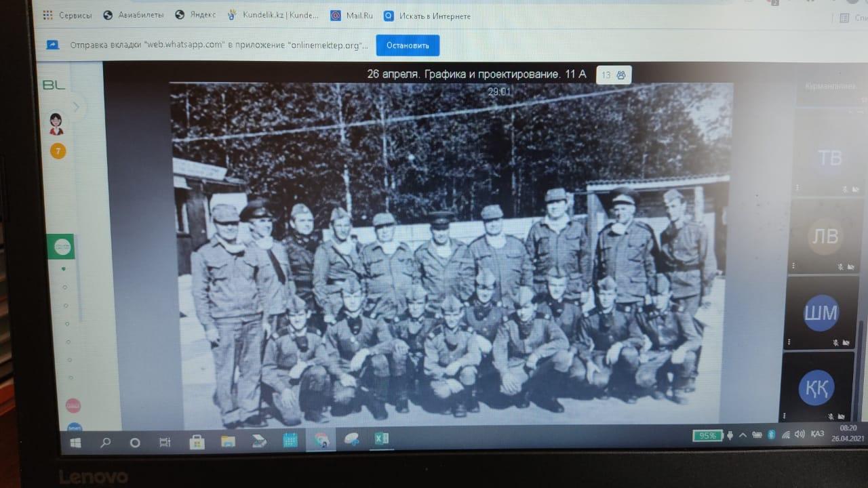The height and width of the screenshot is (488, 868).
Task: Open the teacher avatar profile in the sidebar
Action: (x=57, y=124)
